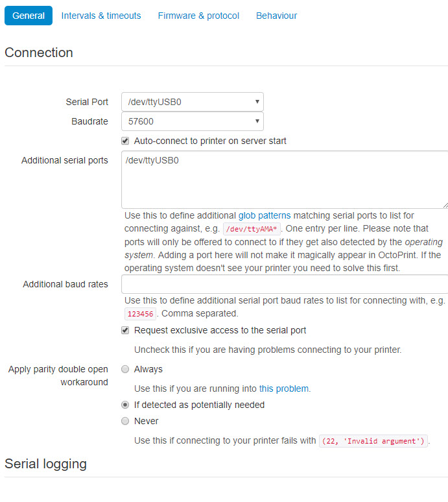Viewport: 448px width, 502px height.
Task: Open the this problem link
Action: click(284, 388)
